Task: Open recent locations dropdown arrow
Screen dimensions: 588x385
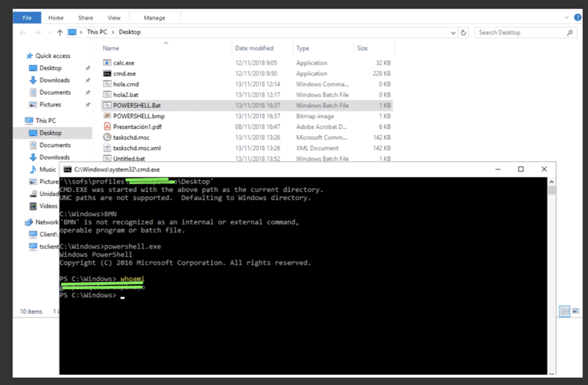Action: (49, 33)
